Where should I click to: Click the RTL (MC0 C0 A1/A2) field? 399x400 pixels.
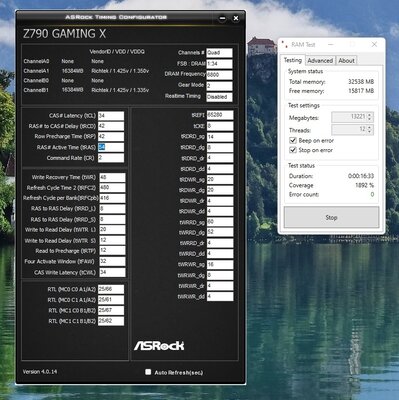pyautogui.click(x=111, y=289)
